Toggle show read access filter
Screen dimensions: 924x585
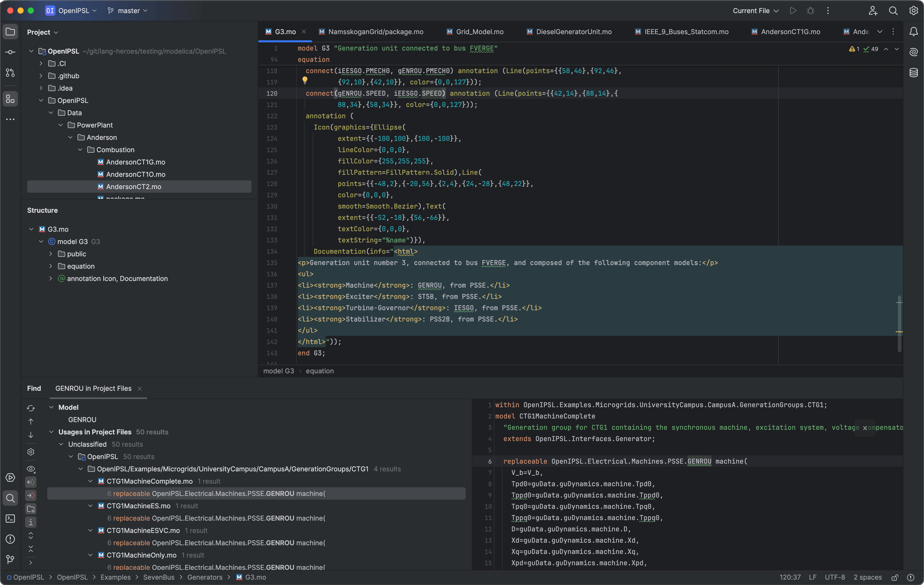tap(31, 482)
